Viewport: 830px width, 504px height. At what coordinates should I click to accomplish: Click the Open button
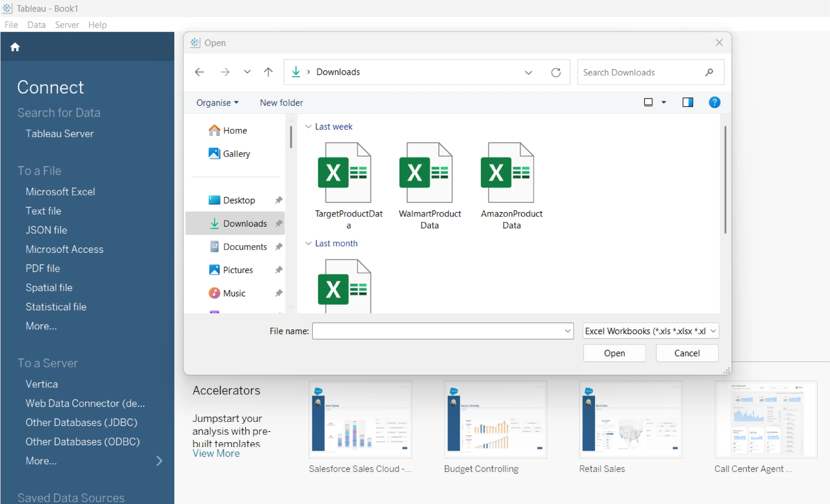614,353
